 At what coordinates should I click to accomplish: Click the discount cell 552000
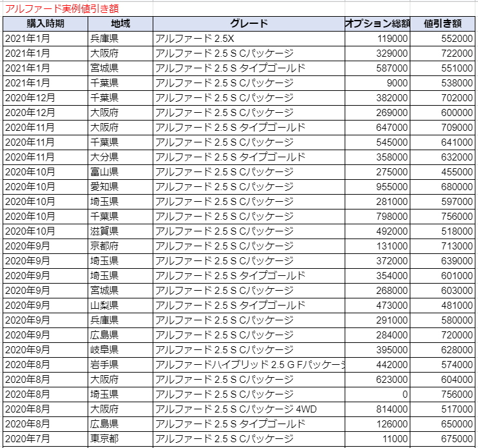click(x=443, y=39)
